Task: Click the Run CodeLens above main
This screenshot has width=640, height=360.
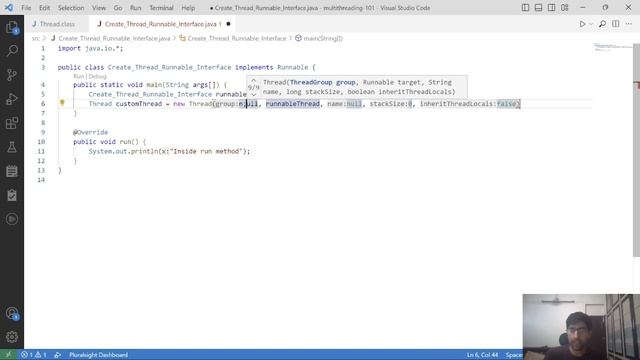Action: point(78,76)
